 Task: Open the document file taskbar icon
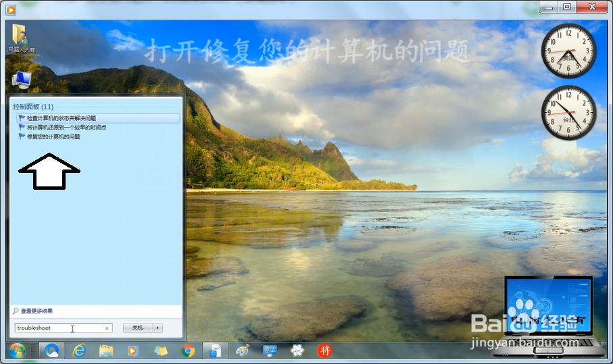pyautogui.click(x=215, y=350)
